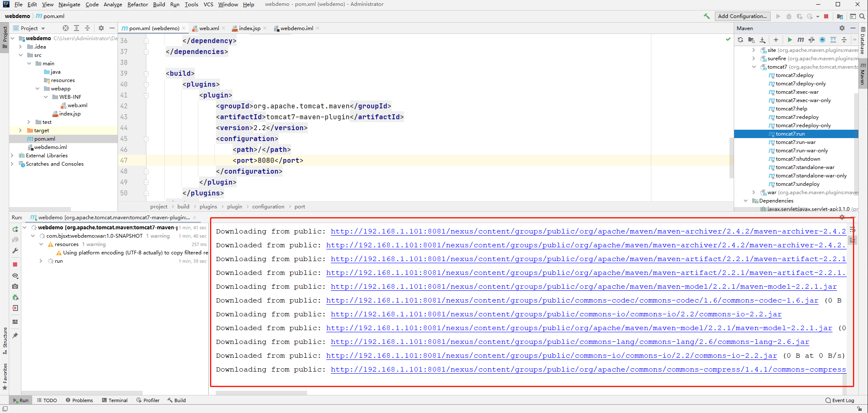Run Maven Build green play icon
This screenshot has width=868, height=413.
pyautogui.click(x=790, y=40)
